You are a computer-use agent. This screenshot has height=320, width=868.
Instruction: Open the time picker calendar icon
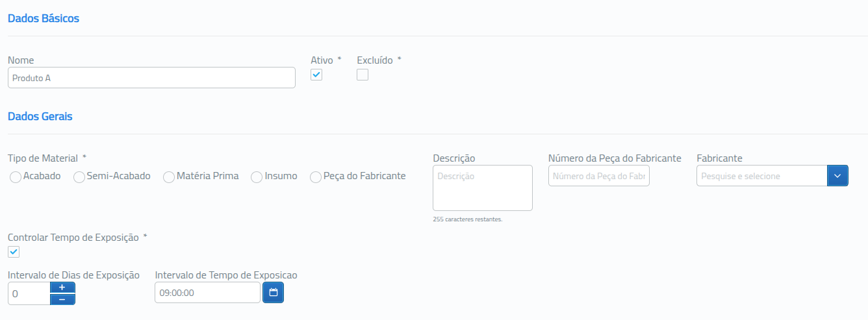[273, 293]
